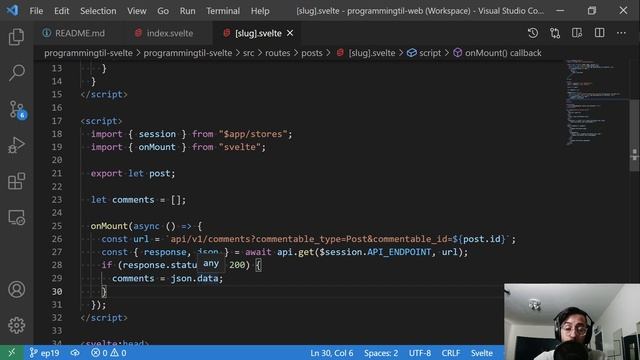Click 'export let post;' on line 21
Screen dimensions: 640x360
(x=133, y=173)
